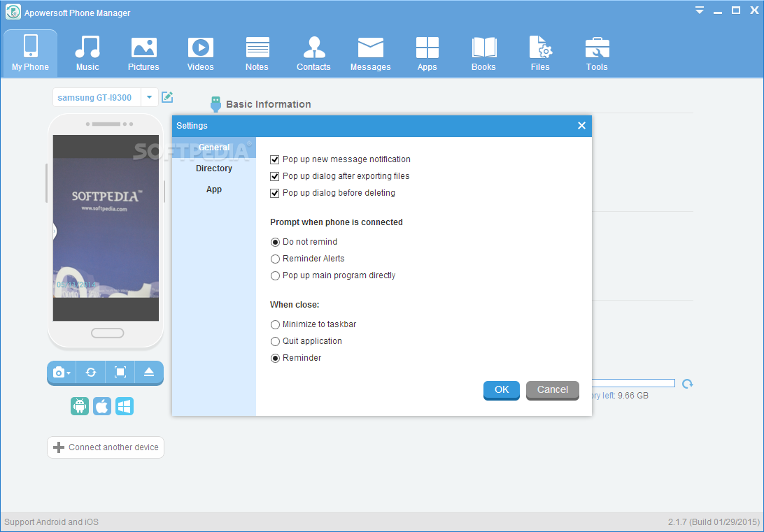Close the Settings dialog

(x=581, y=126)
